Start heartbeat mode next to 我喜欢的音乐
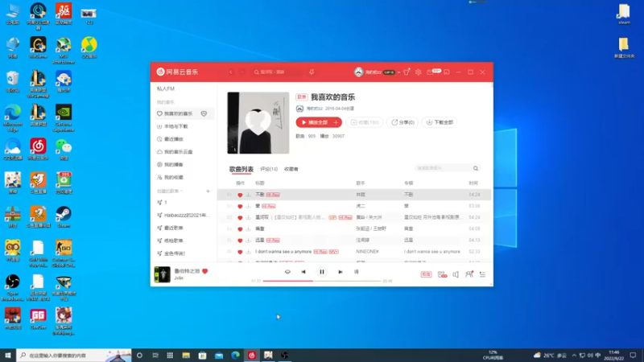The height and width of the screenshot is (362, 644). pos(204,113)
